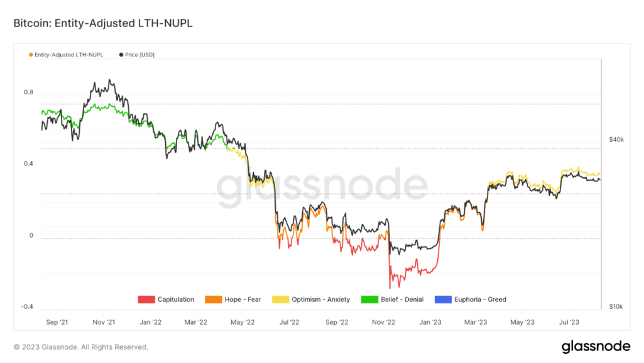Click the Capitulation legend label text
Image resolution: width=644 pixels, height=363 pixels.
(176, 299)
